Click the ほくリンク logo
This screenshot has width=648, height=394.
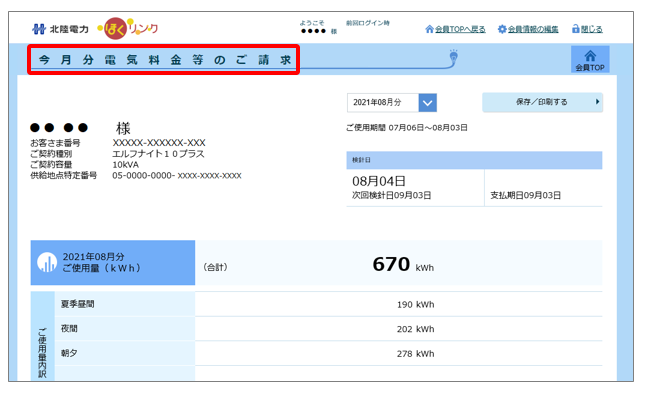(x=127, y=29)
